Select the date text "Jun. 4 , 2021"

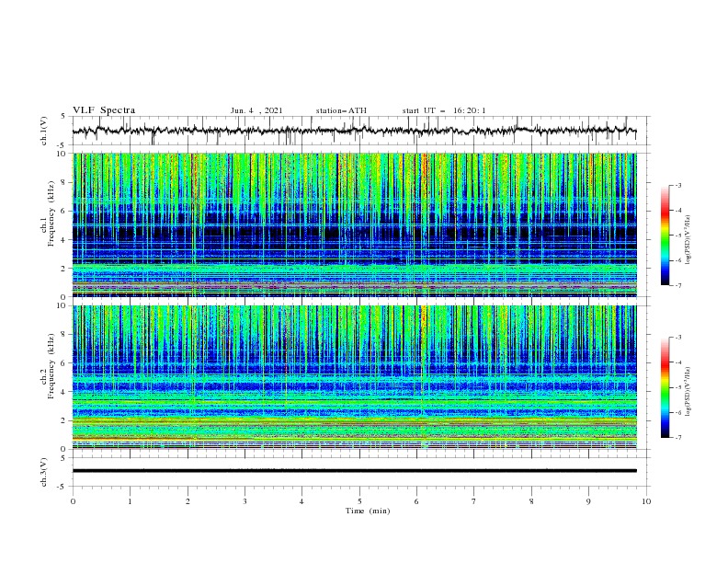coord(256,110)
